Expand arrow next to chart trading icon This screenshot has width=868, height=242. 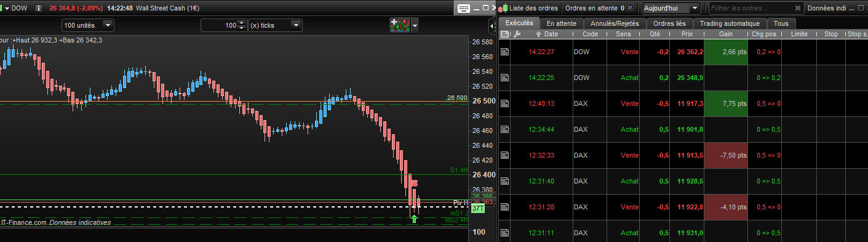click(x=415, y=26)
